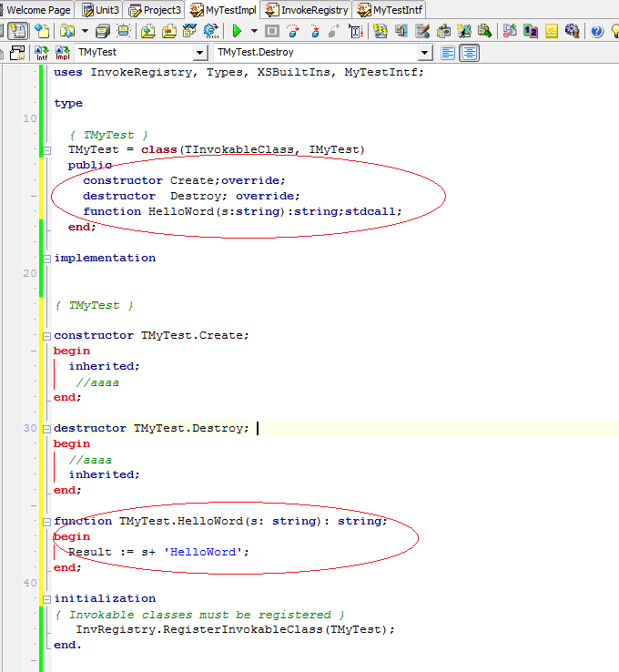Click the running figure icon
The image size is (619, 672).
(x=464, y=31)
